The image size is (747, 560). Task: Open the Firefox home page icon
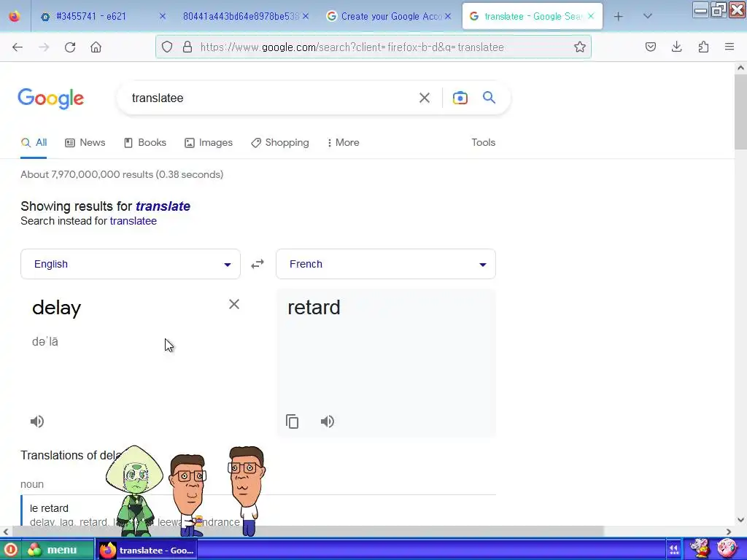point(96,47)
